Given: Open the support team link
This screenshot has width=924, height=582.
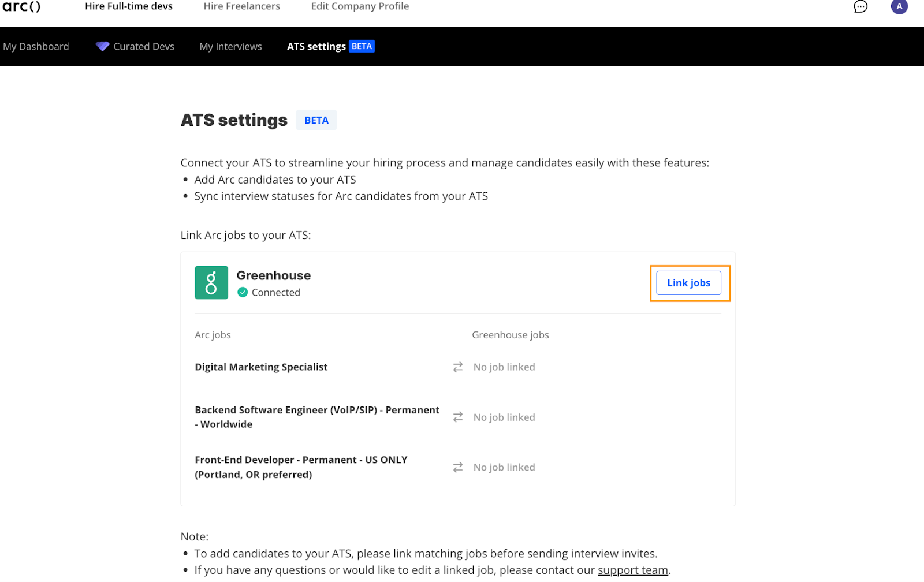Looking at the screenshot, I should coord(633,570).
